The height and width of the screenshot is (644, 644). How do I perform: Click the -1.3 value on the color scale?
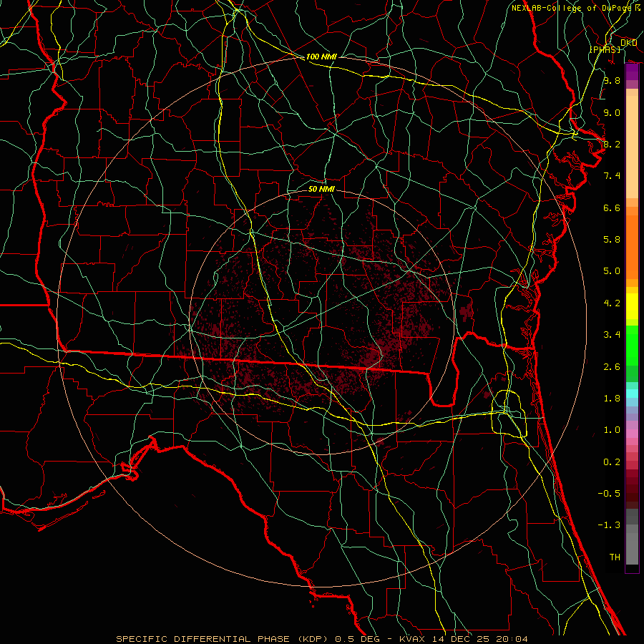pyautogui.click(x=609, y=525)
